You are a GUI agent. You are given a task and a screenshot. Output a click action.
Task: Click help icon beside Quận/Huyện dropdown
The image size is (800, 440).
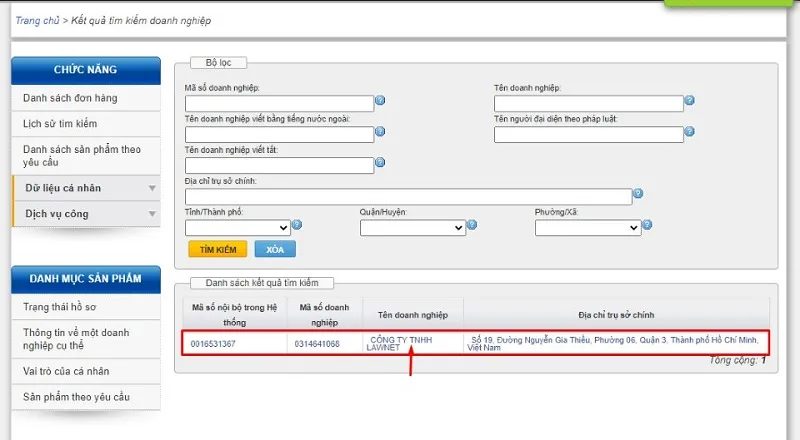click(472, 225)
